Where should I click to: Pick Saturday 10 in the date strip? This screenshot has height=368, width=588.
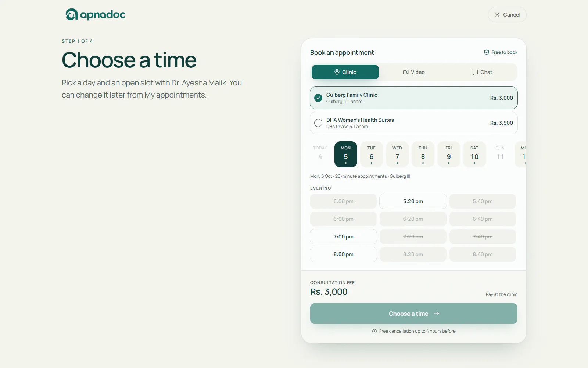point(474,154)
